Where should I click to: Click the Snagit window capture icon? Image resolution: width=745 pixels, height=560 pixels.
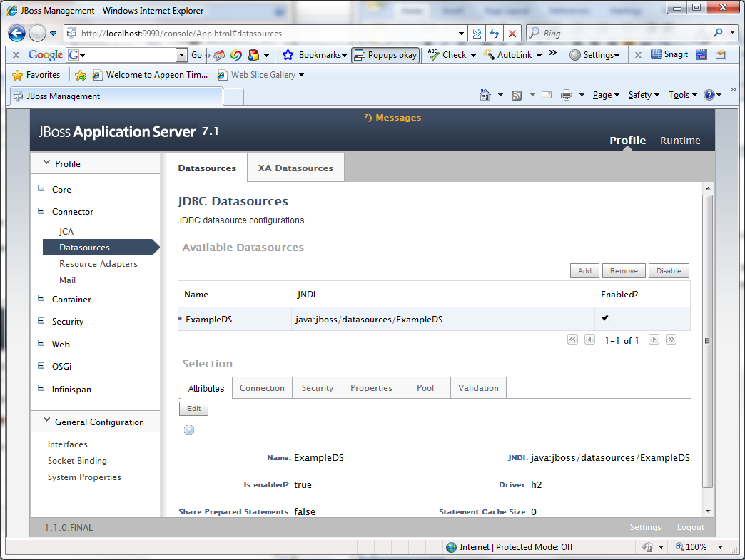click(x=701, y=54)
